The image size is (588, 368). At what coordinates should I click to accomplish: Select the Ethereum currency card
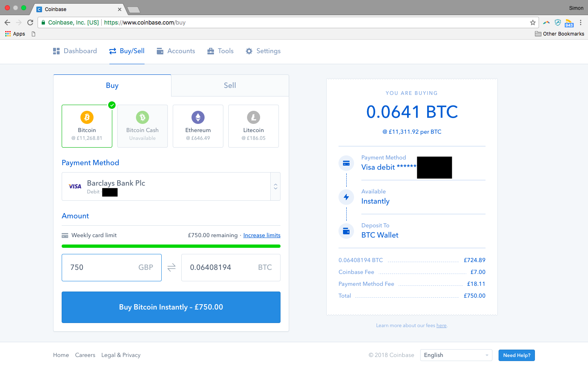point(198,126)
